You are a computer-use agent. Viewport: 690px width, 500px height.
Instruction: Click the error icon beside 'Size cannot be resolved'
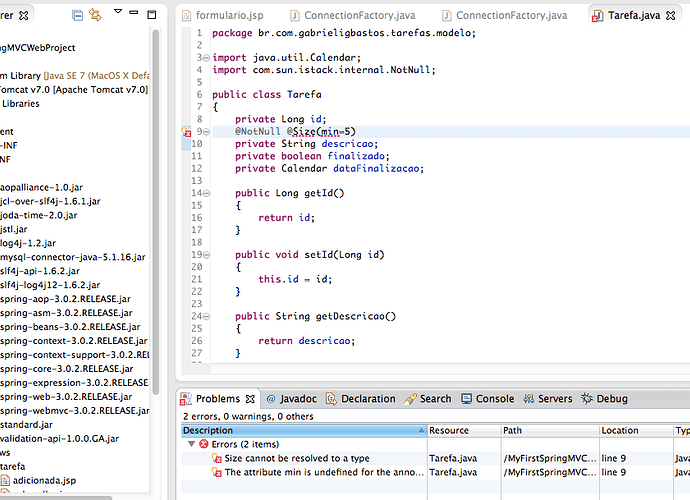[217, 458]
